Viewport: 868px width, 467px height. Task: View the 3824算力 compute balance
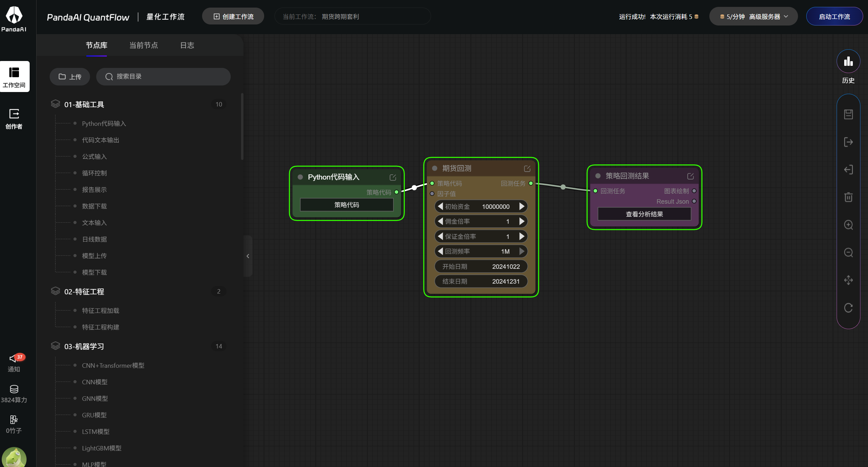[14, 394]
